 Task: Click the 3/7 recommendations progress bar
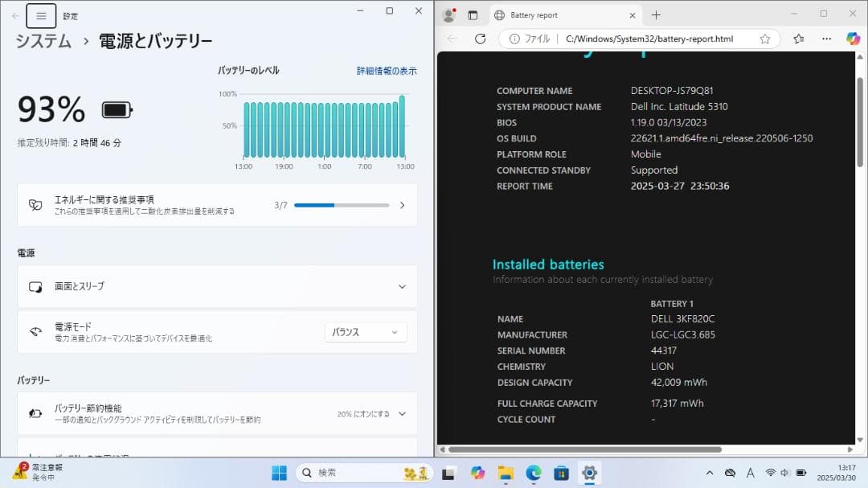pos(341,205)
